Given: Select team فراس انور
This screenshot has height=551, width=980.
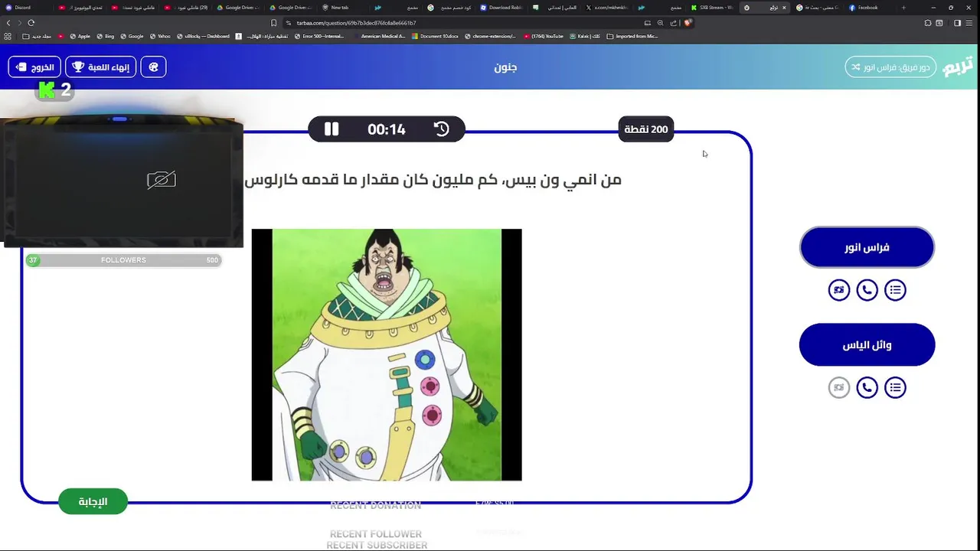Looking at the screenshot, I should (867, 247).
